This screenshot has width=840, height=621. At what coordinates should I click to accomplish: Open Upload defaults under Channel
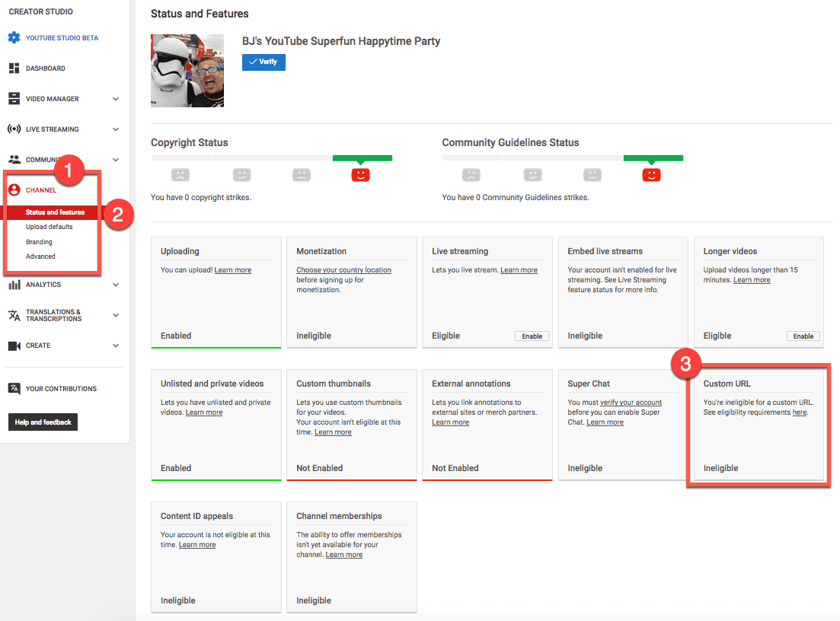click(50, 226)
